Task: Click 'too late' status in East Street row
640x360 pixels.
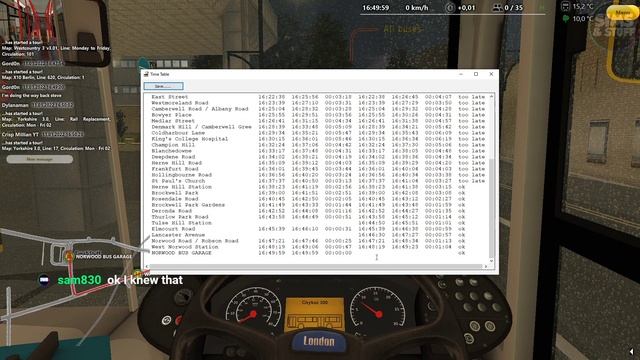Action: click(471, 97)
